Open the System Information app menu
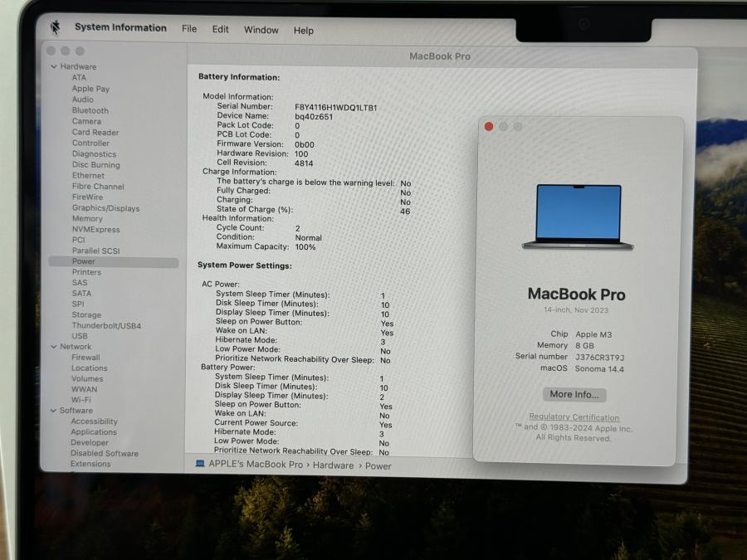Screen dimensions: 747x560 click(120, 27)
